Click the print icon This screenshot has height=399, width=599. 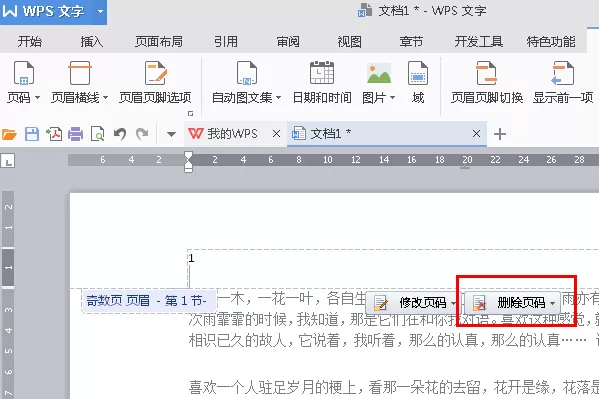[x=76, y=134]
